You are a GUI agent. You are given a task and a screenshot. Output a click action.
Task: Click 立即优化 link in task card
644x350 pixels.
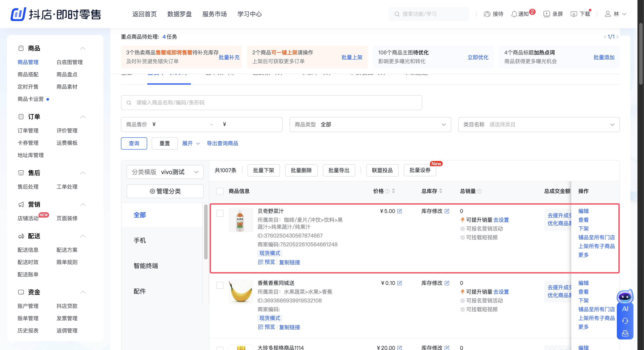pos(478,57)
